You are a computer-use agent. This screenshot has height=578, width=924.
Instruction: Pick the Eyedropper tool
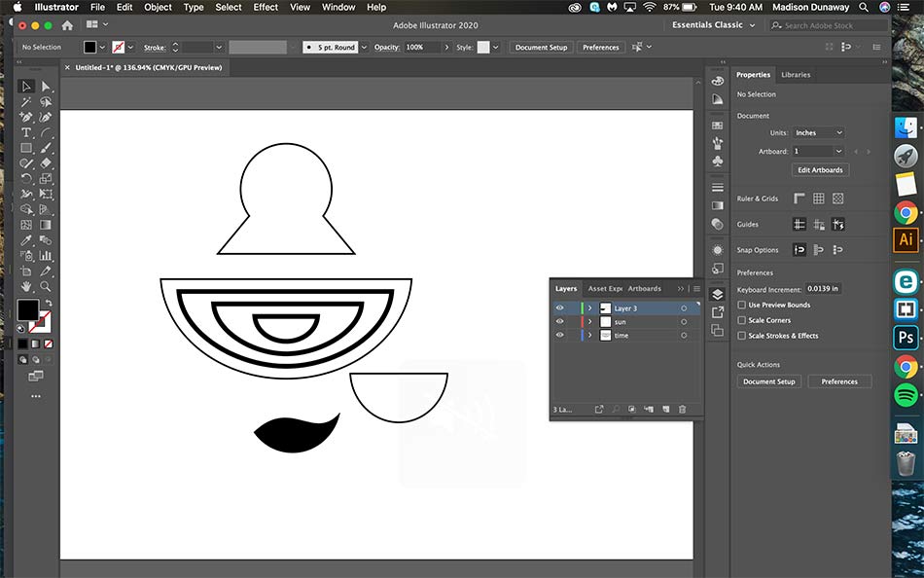26,240
